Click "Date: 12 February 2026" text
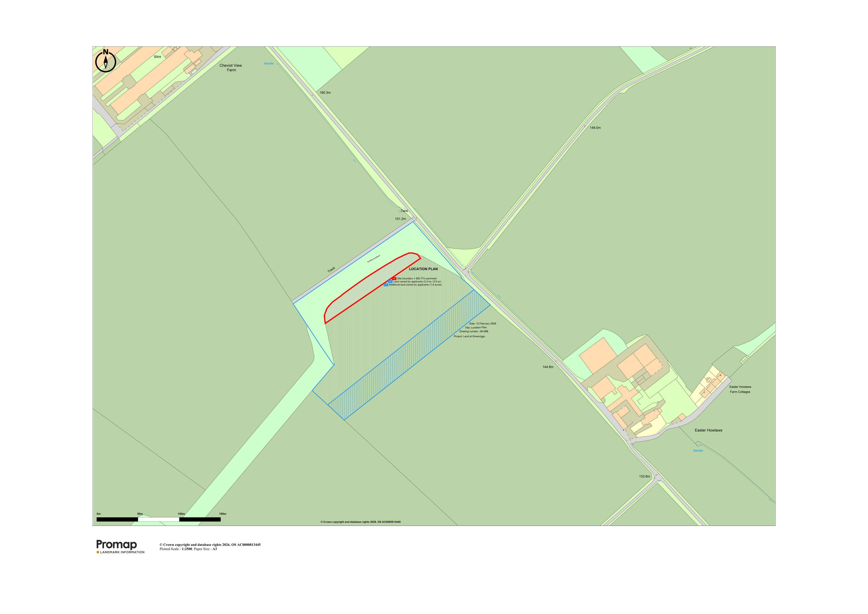The width and height of the screenshot is (868, 614). pyautogui.click(x=483, y=324)
